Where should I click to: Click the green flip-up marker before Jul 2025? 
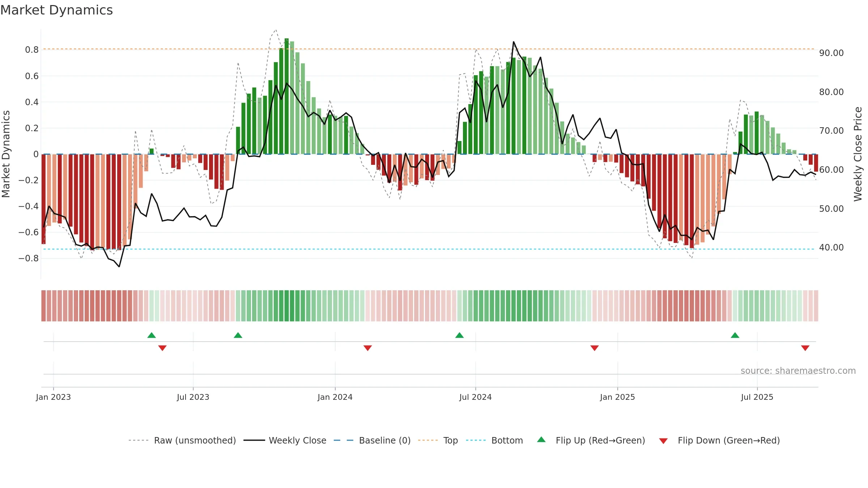[735, 335]
